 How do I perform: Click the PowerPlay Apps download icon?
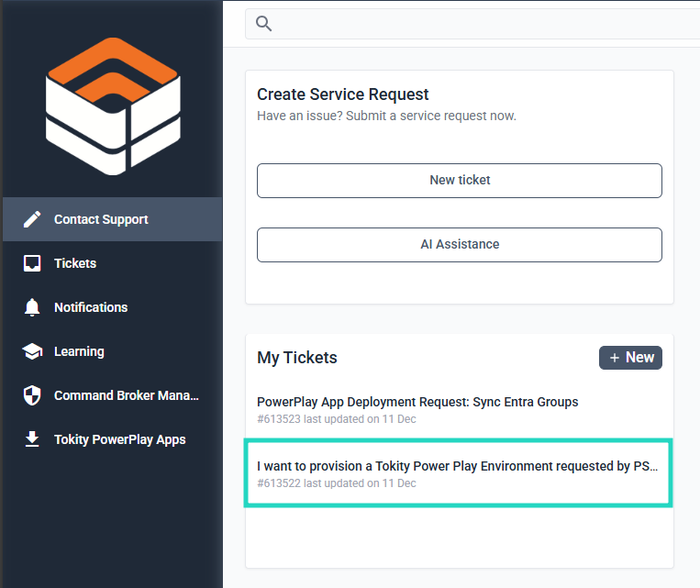click(x=32, y=439)
